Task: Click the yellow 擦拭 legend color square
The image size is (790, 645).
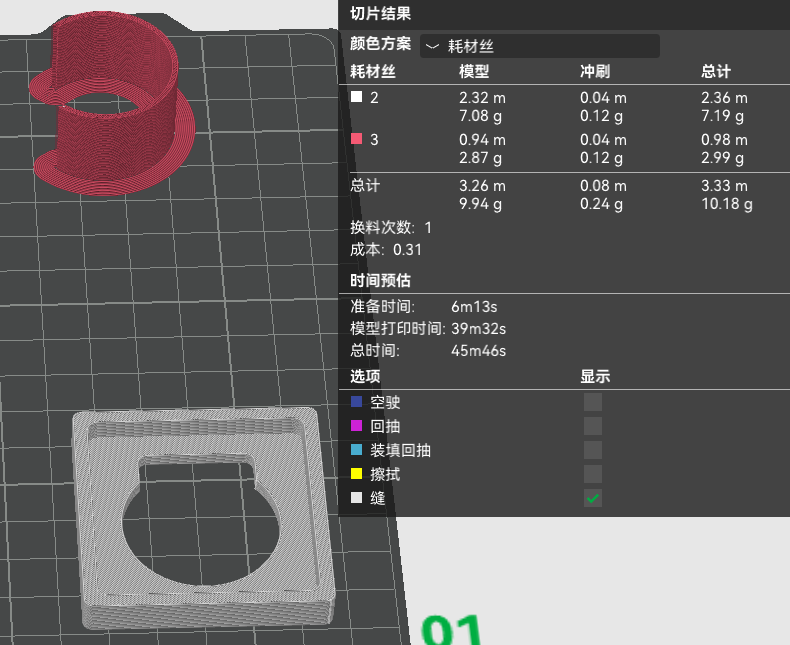Action: [356, 474]
